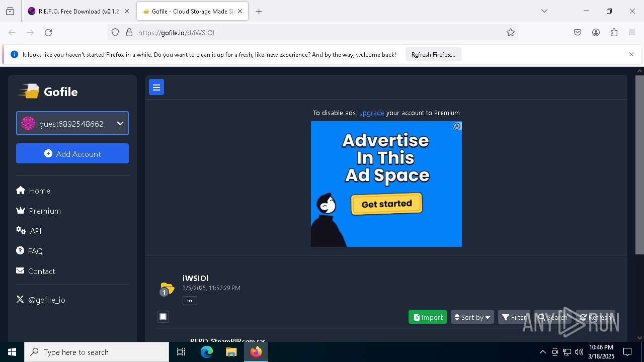Open the iWSIOI folder icon
The image size is (644, 362).
167,289
